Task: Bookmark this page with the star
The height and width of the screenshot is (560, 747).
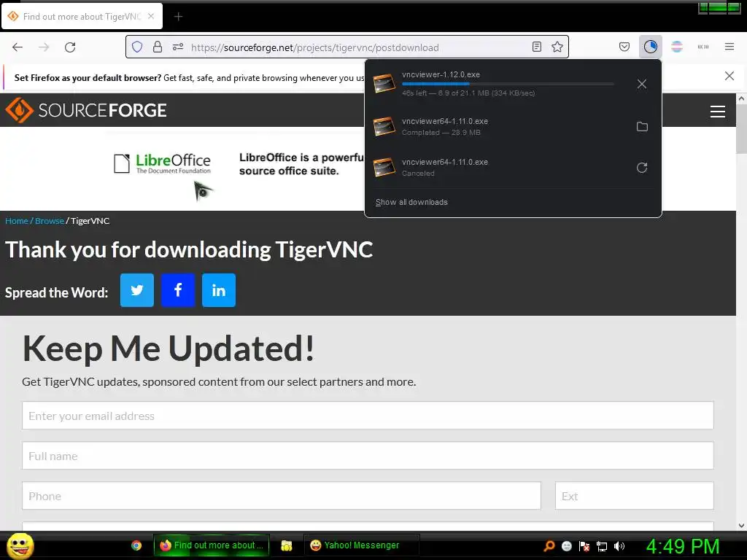Action: click(557, 47)
